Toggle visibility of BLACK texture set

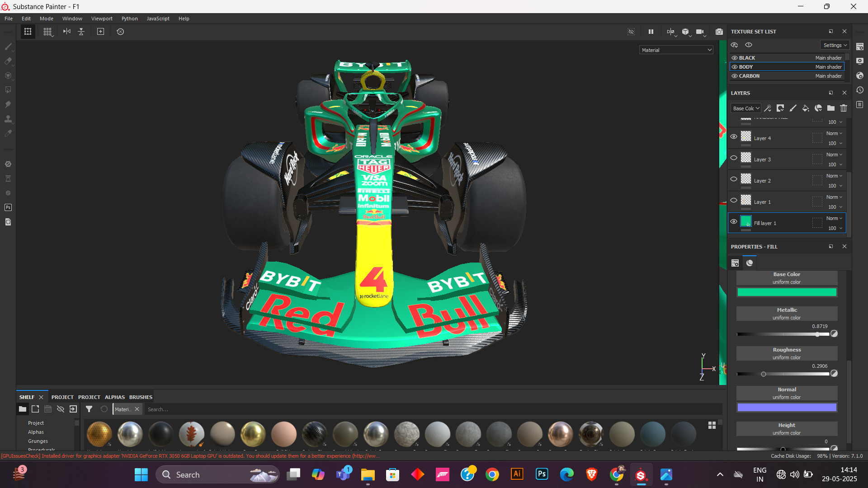coord(735,58)
